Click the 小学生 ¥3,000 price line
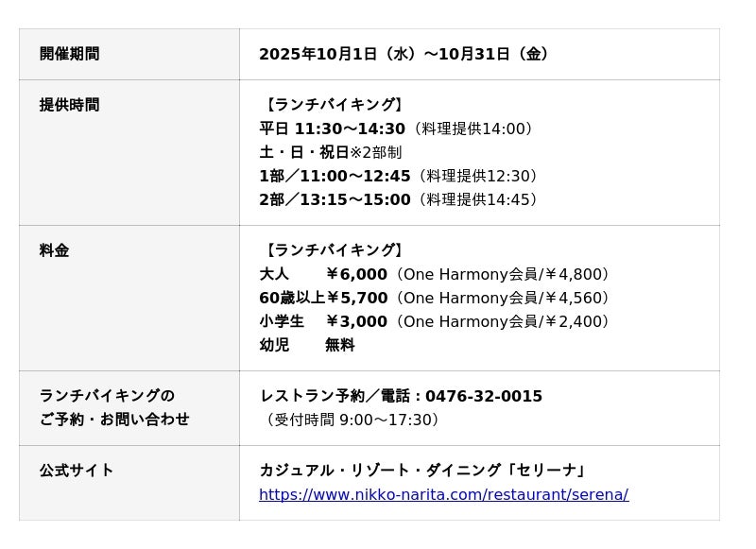Screen dimensions: 756x549 [323, 321]
